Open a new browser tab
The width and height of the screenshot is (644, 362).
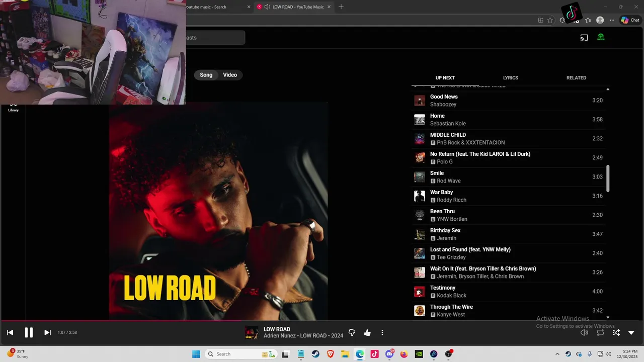tap(341, 7)
